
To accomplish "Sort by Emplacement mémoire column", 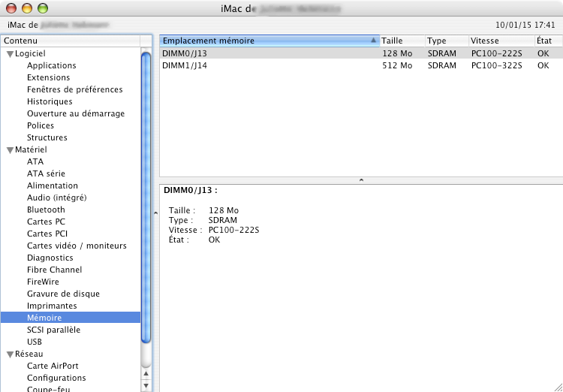I will tap(269, 41).
